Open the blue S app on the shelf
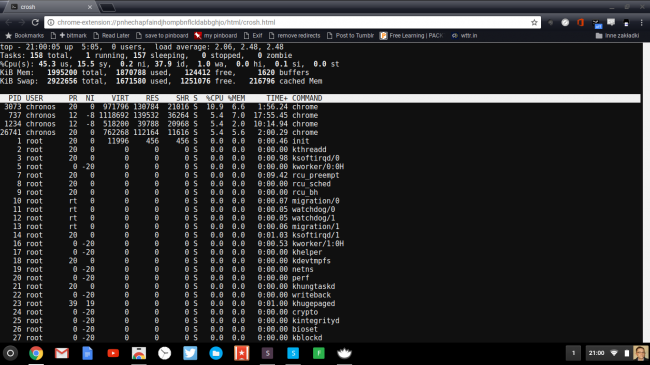The image size is (650, 365). pyautogui.click(x=293, y=353)
